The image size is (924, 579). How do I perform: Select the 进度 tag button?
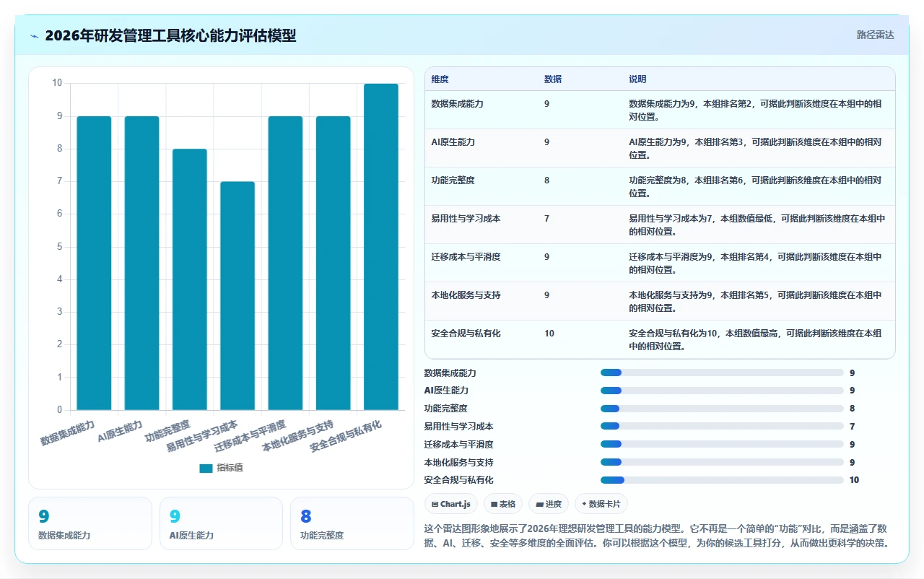point(549,504)
